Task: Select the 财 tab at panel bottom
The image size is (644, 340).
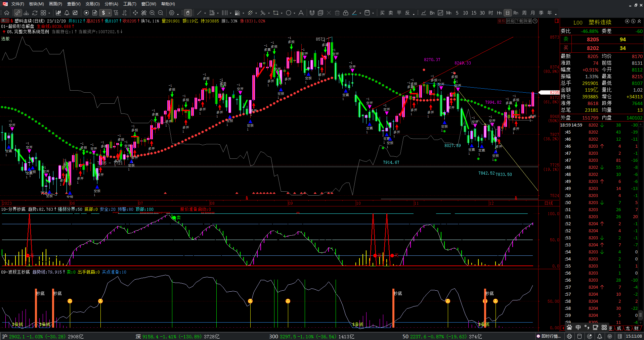Action: coord(637,328)
